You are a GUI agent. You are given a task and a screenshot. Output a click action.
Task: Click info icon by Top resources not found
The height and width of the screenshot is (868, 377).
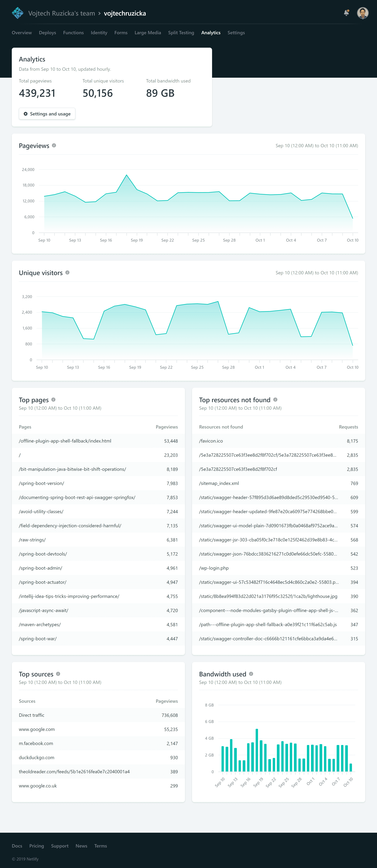coord(275,400)
